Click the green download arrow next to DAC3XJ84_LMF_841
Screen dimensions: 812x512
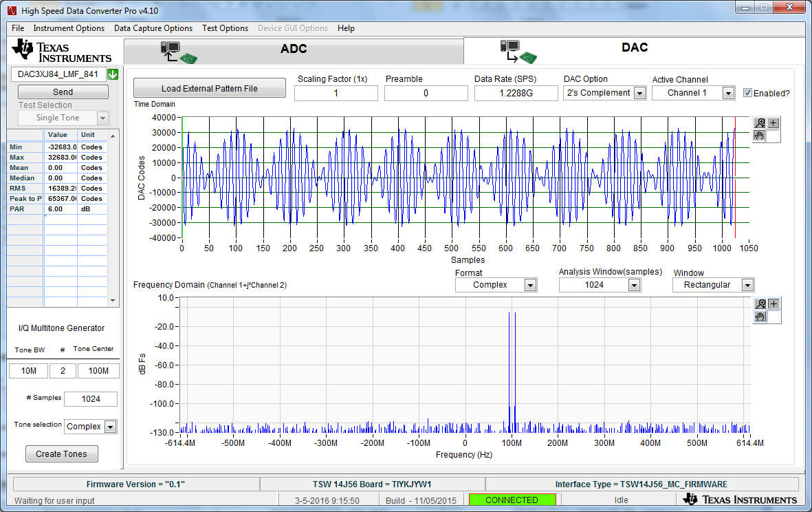113,74
